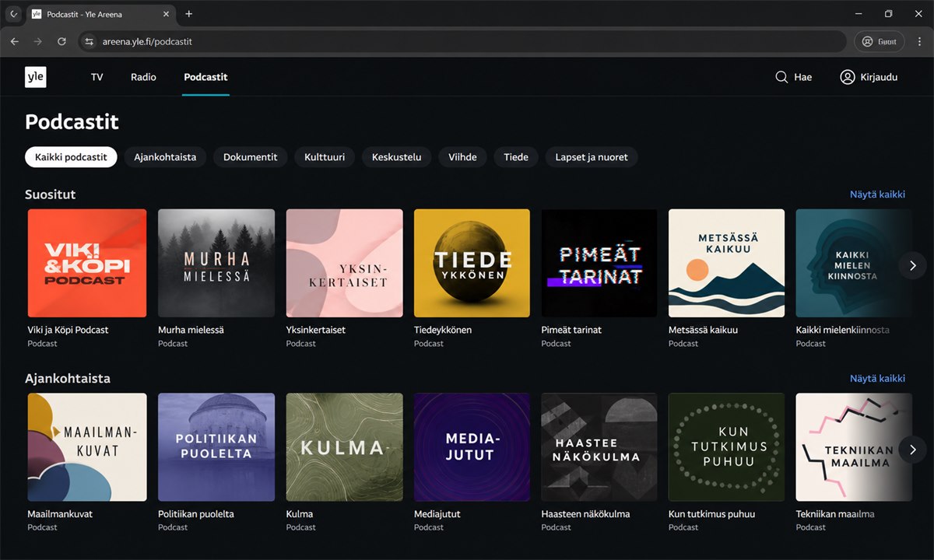Open the tab search dropdown in the title bar
The width and height of the screenshot is (934, 560).
pos(13,14)
